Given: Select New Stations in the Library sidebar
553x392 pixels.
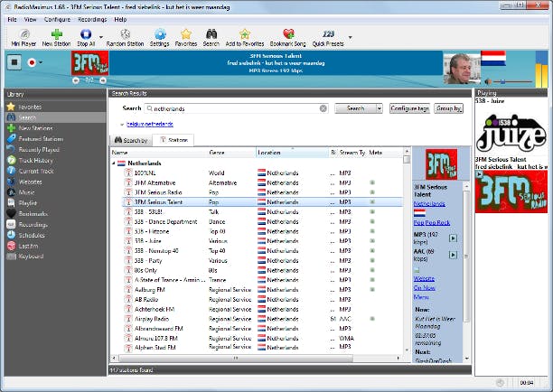Looking at the screenshot, I should pos(35,128).
